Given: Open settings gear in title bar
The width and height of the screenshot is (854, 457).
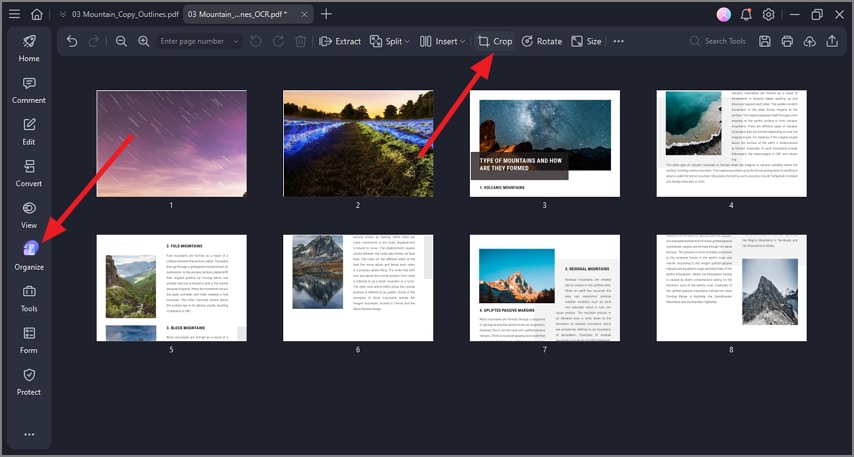Looking at the screenshot, I should tap(768, 15).
